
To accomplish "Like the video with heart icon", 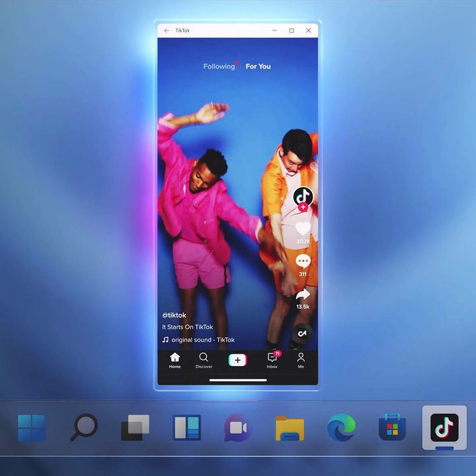I will (303, 228).
